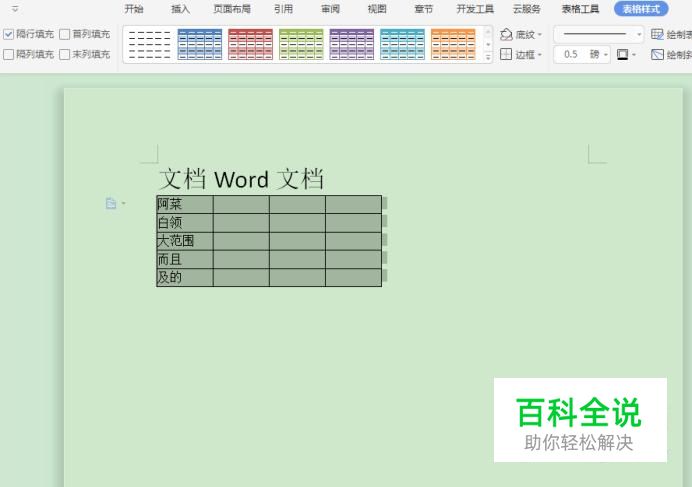Apply the green table style
This screenshot has width=692, height=487.
(301, 44)
